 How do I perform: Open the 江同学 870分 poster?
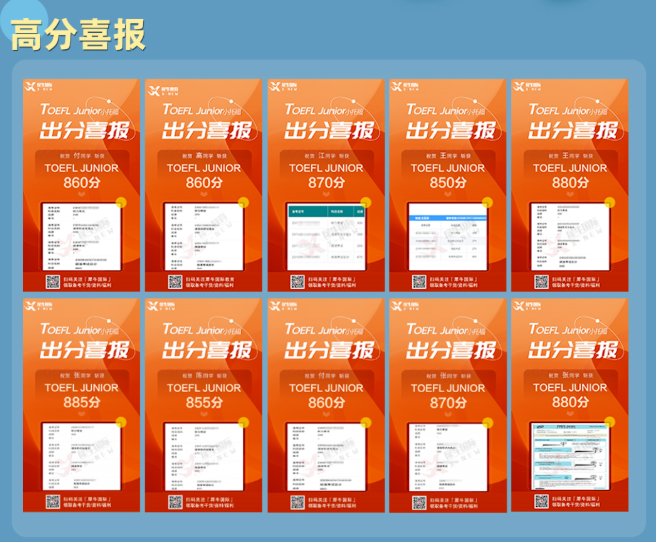[326, 185]
